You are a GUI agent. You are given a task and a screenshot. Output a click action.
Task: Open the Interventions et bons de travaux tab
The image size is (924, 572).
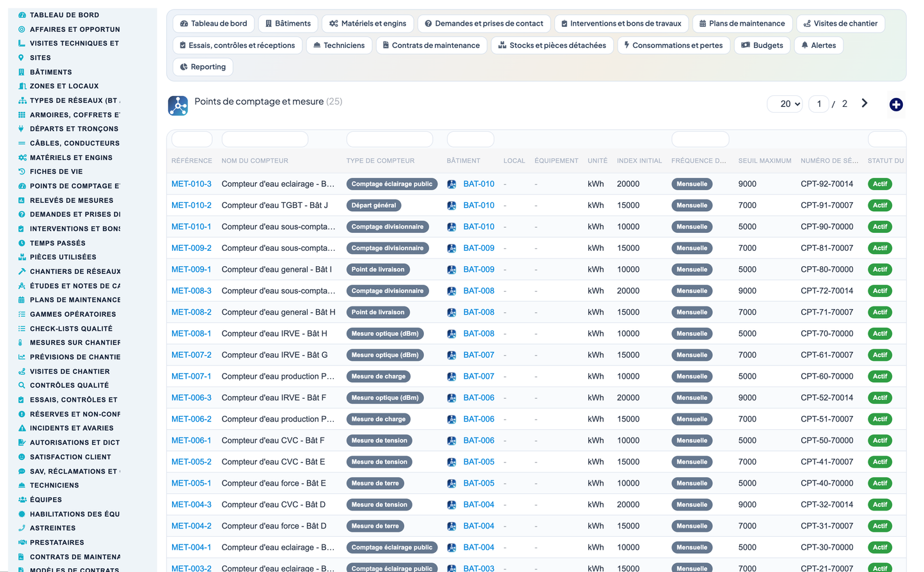click(622, 24)
